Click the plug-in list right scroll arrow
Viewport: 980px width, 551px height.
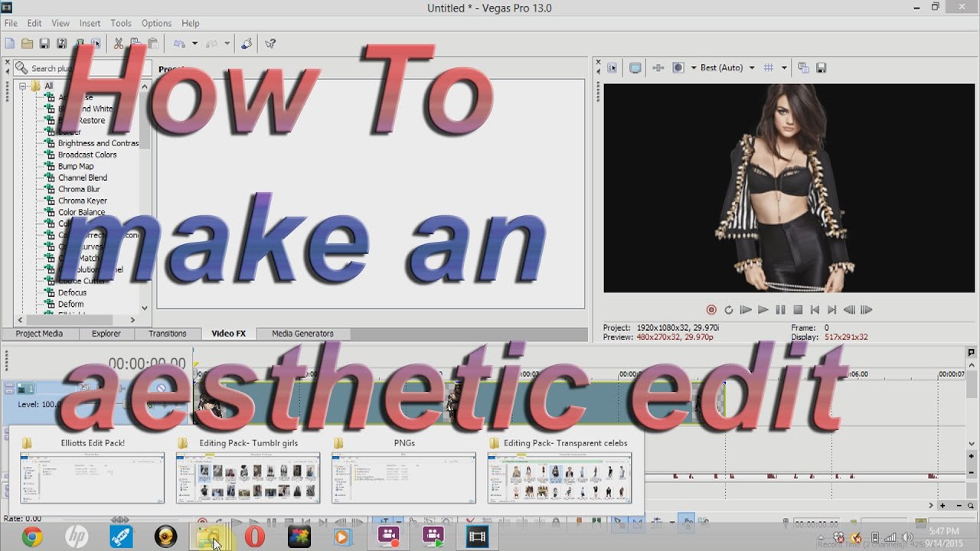click(x=132, y=320)
